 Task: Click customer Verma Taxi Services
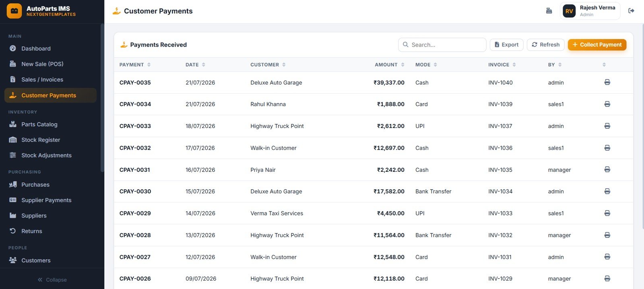[x=277, y=213]
